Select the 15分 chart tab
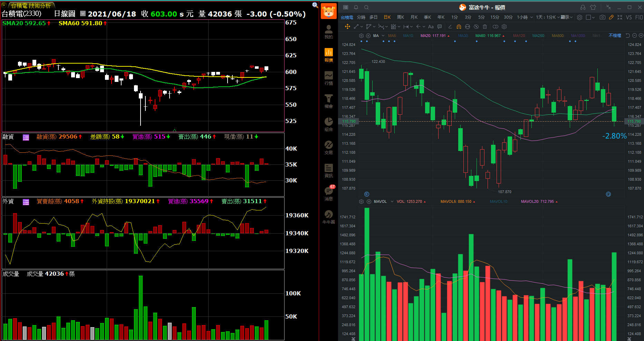Image resolution: width=644 pixels, height=341 pixels. pos(495,17)
